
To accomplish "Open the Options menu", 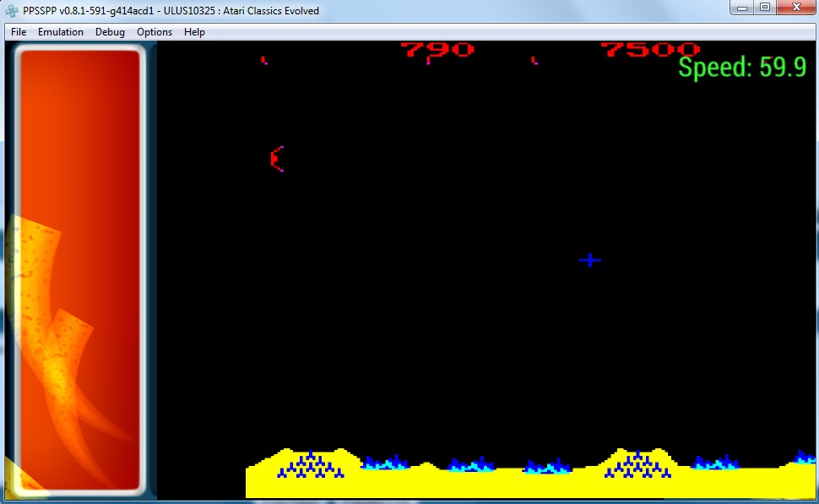I will coord(155,32).
